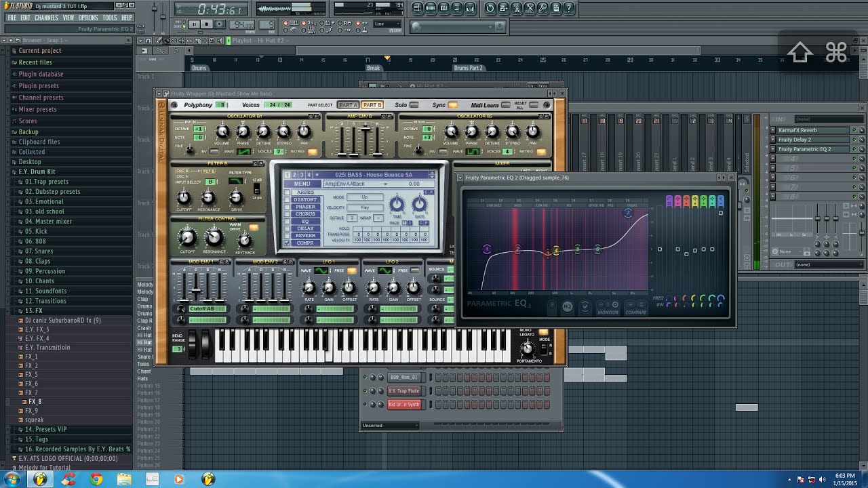Select band 7 token in Parametric EQ
The height and width of the screenshot is (488, 868).
click(628, 213)
